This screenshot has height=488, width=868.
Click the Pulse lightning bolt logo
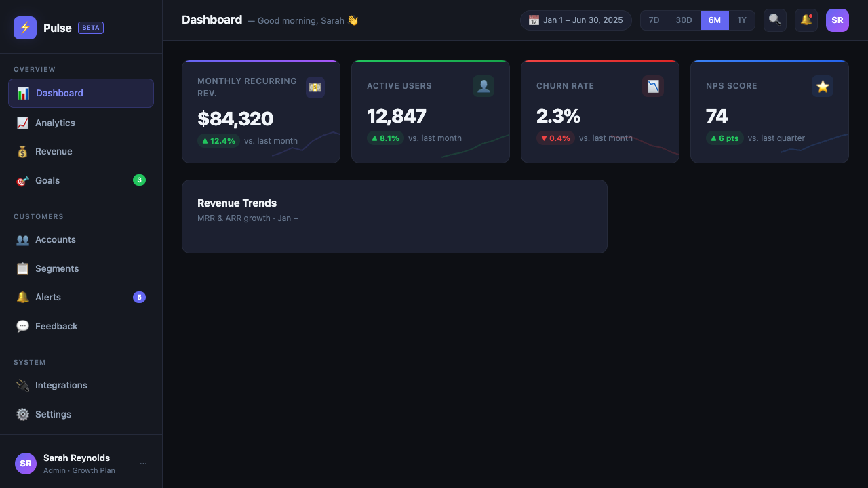pos(25,28)
